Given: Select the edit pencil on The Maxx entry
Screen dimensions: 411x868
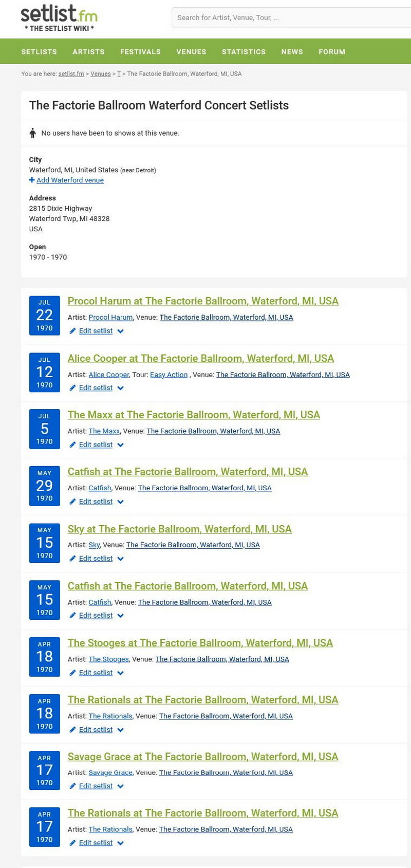Looking at the screenshot, I should (x=72, y=445).
